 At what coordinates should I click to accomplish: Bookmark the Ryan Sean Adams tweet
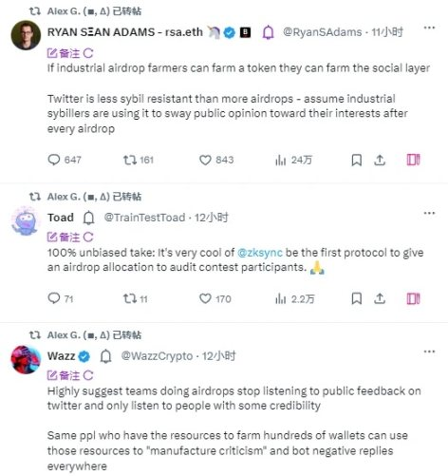357,160
